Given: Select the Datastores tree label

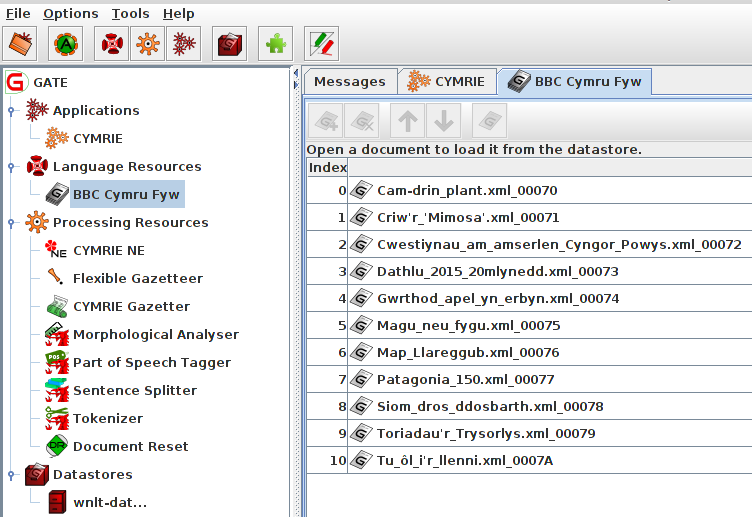Looking at the screenshot, I should point(93,474).
